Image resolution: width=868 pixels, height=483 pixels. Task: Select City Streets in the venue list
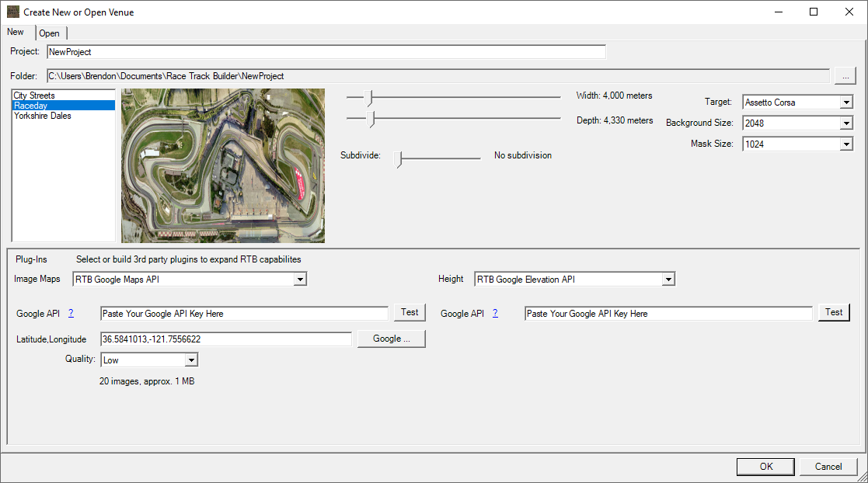click(x=34, y=96)
